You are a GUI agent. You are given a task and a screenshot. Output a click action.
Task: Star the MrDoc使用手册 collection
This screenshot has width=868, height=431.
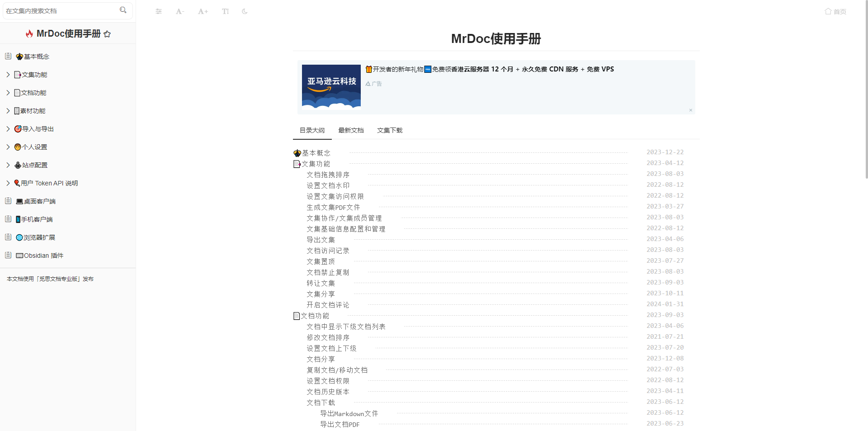click(x=107, y=34)
